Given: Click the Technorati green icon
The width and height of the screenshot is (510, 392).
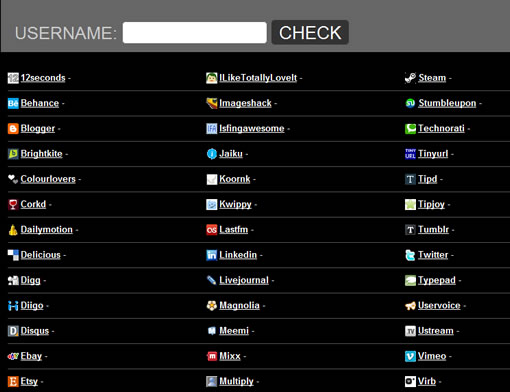Looking at the screenshot, I should tap(410, 129).
